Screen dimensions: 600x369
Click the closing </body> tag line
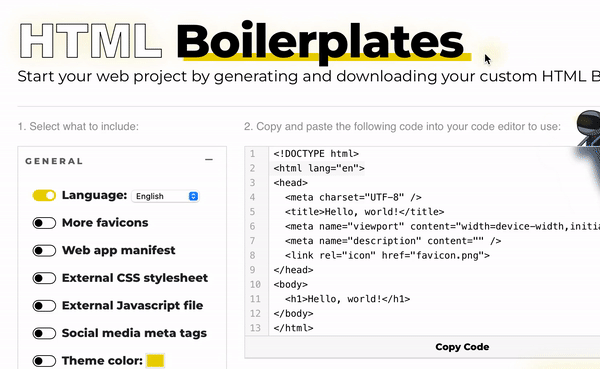[293, 313]
